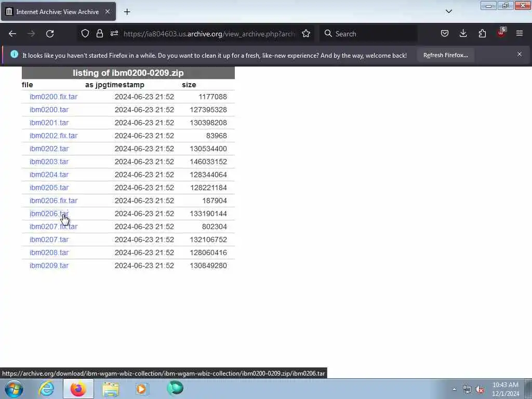Viewport: 532px width, 399px height.
Task: Click the uBlock extension icon with badge
Action: [501, 33]
